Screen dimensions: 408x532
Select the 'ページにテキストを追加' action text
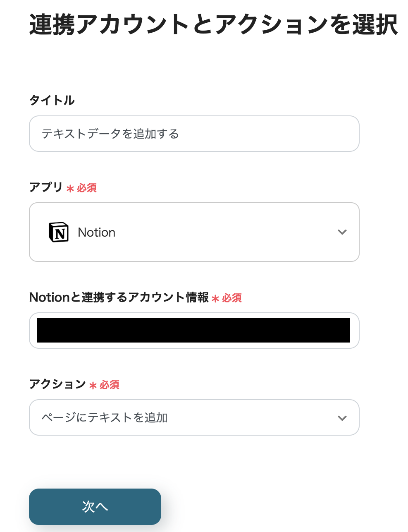tap(105, 418)
